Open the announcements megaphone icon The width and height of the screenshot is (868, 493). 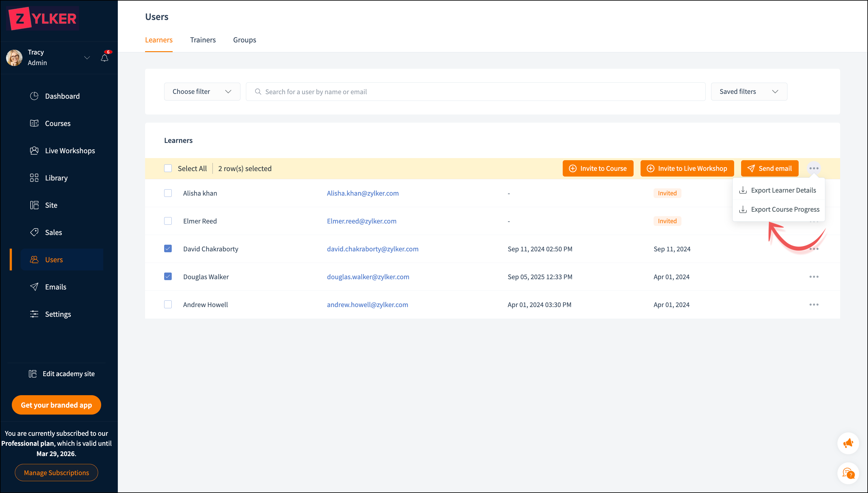(848, 443)
